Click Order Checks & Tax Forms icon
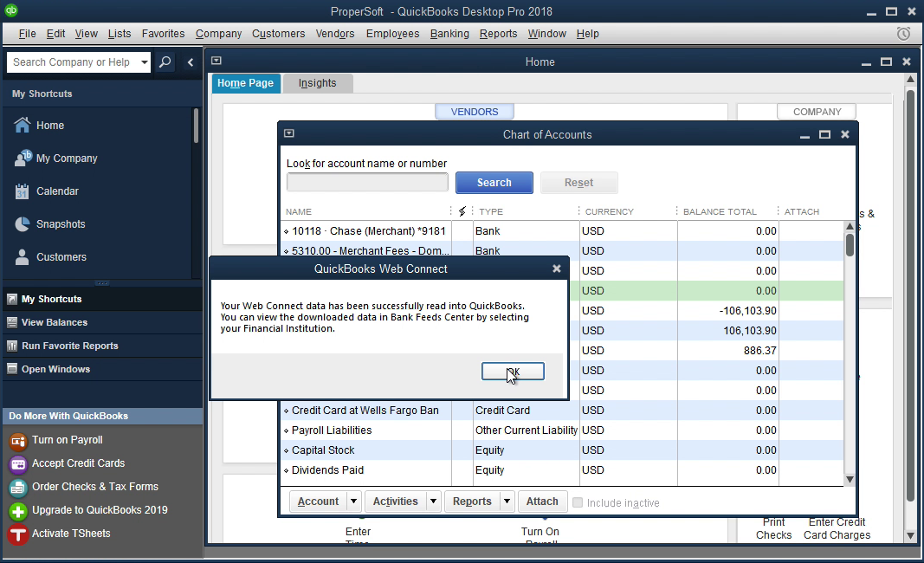 coord(17,488)
